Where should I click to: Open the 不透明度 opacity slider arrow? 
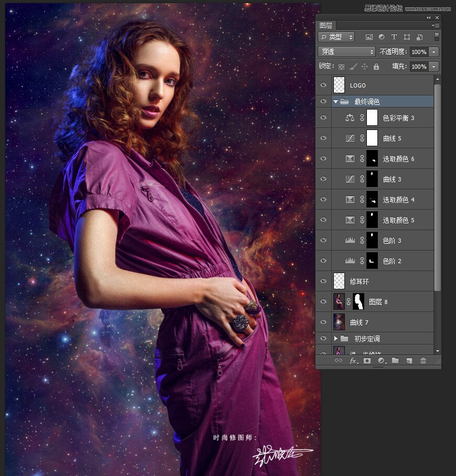[x=433, y=52]
